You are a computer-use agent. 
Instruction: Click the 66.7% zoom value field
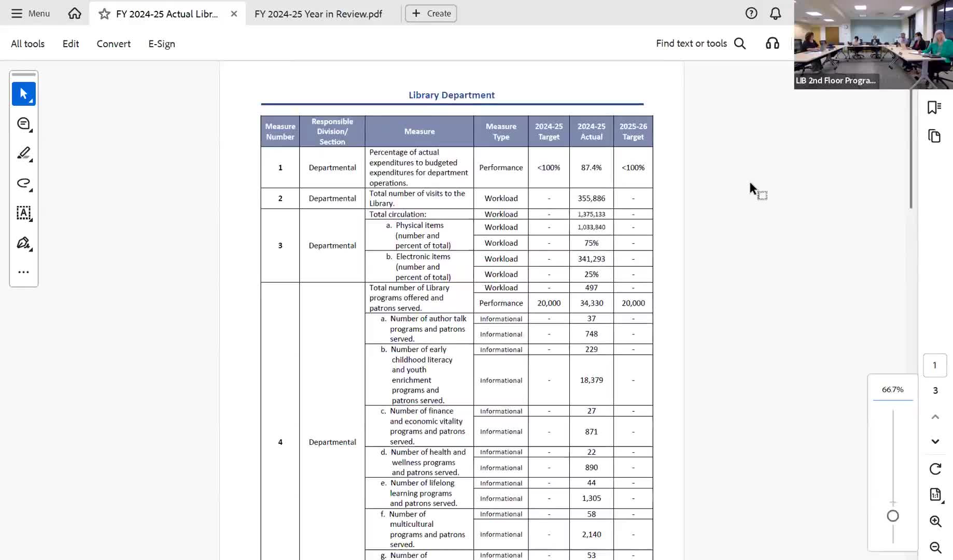pyautogui.click(x=893, y=390)
